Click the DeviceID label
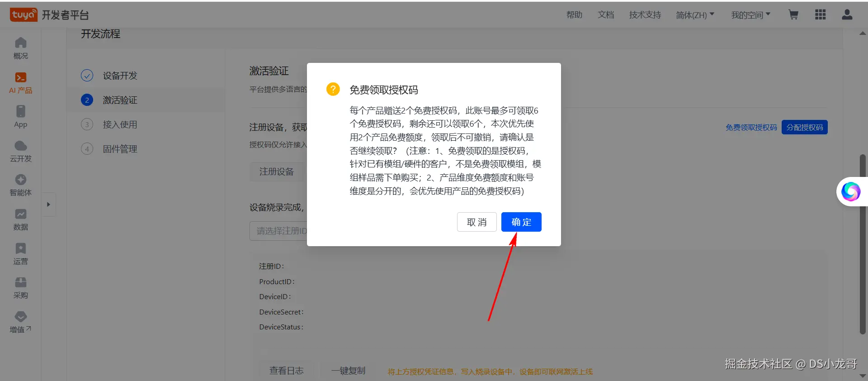Screen dimensions: 868x381 tap(275, 296)
